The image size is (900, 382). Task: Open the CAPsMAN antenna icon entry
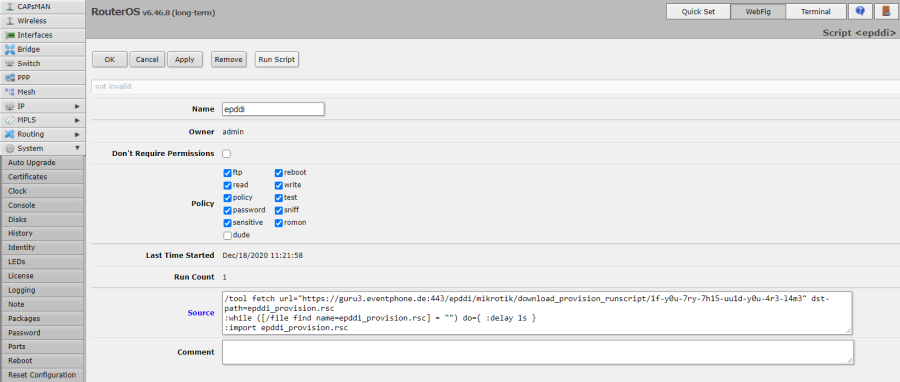tap(10, 7)
